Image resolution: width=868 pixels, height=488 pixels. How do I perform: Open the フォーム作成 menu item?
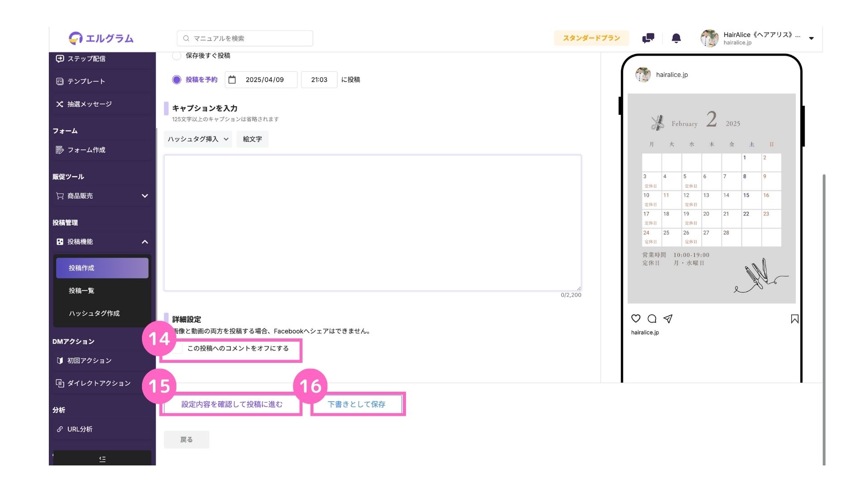102,150
